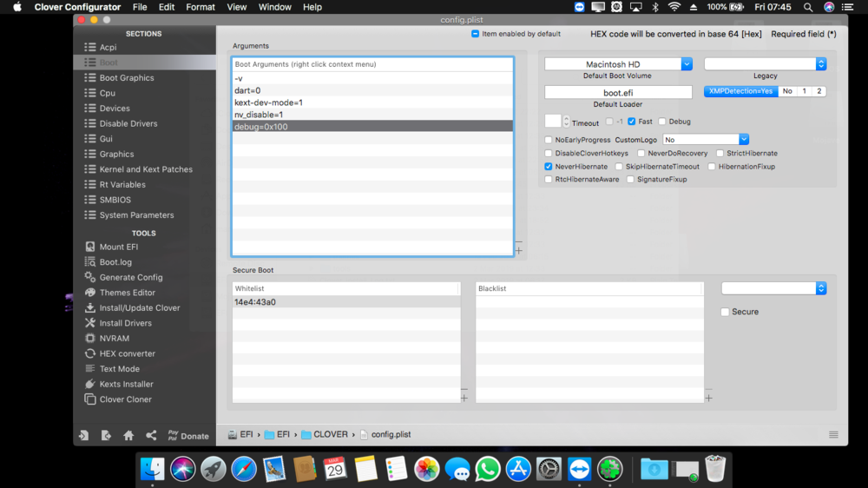868x488 pixels.
Task: Click the import icon in sidebar footer
Action: click(x=83, y=435)
